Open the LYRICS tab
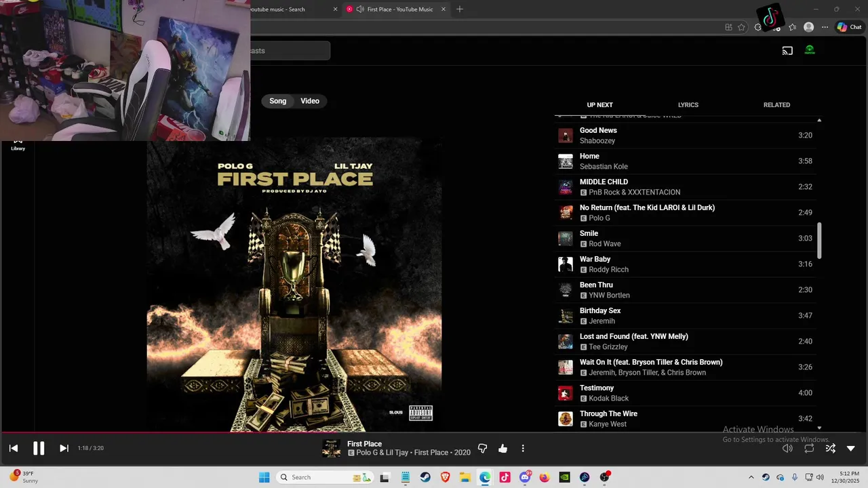Viewport: 868px width, 488px height. point(688,105)
